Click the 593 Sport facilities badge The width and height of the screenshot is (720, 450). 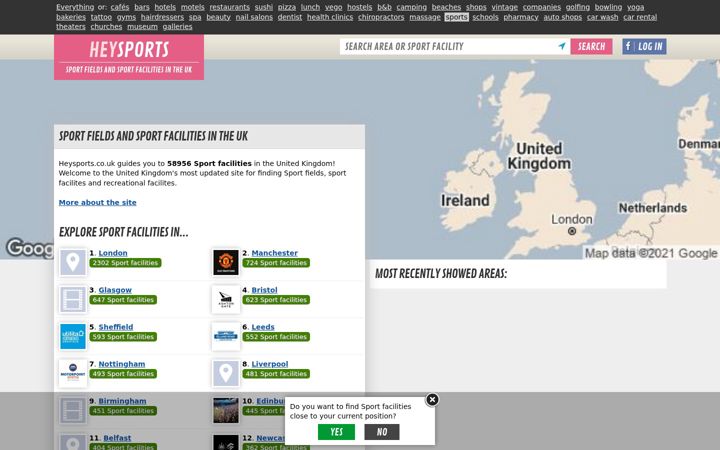[123, 337]
